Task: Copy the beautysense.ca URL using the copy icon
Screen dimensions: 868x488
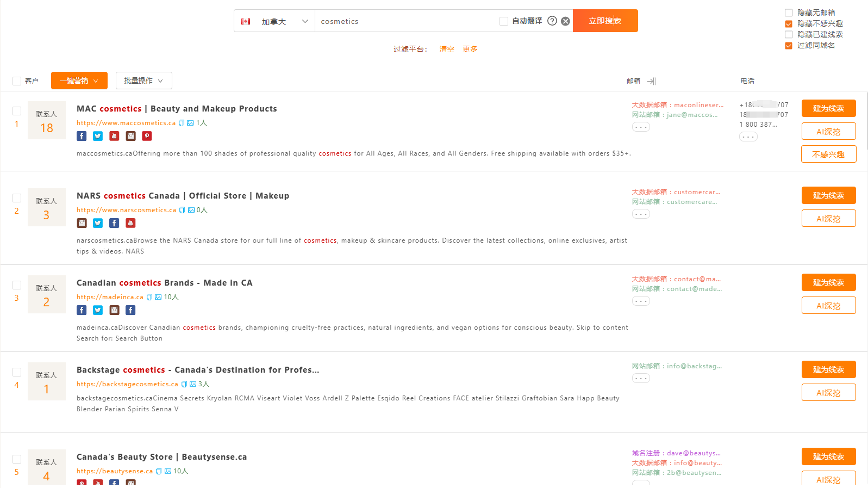Action: pos(159,471)
